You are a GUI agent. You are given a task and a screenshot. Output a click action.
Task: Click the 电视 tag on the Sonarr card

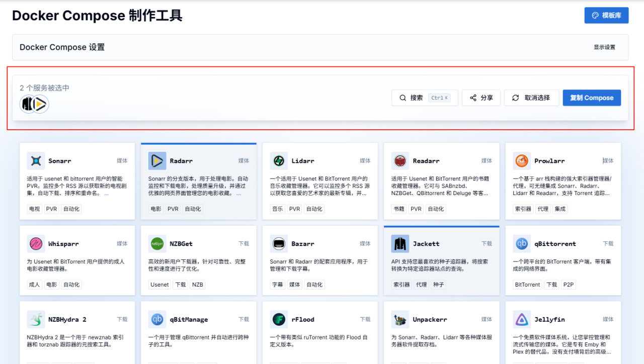click(35, 209)
